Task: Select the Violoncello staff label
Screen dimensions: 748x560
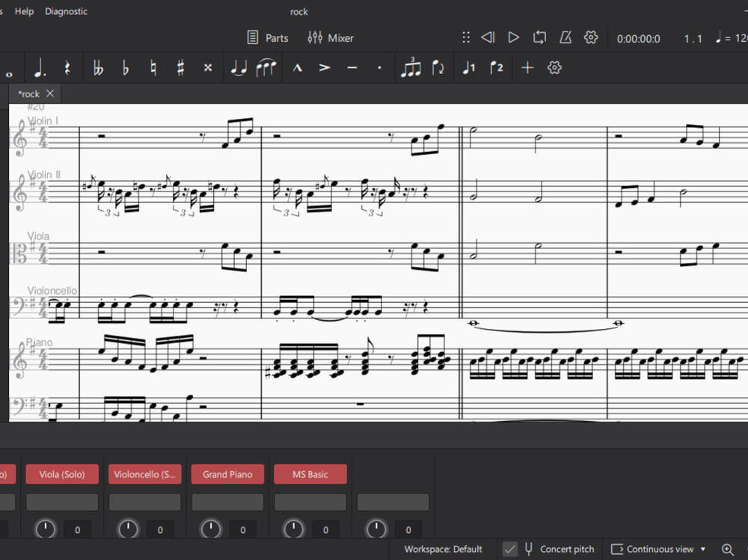Action: [x=52, y=291]
